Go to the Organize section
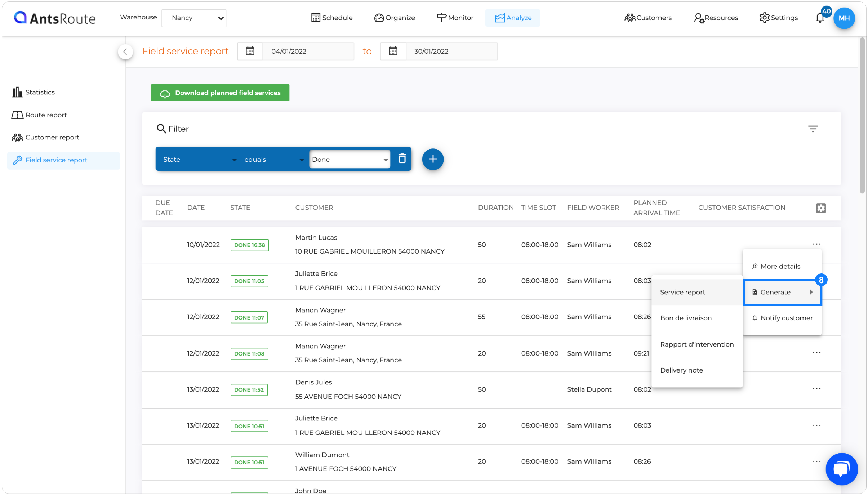 (x=395, y=18)
